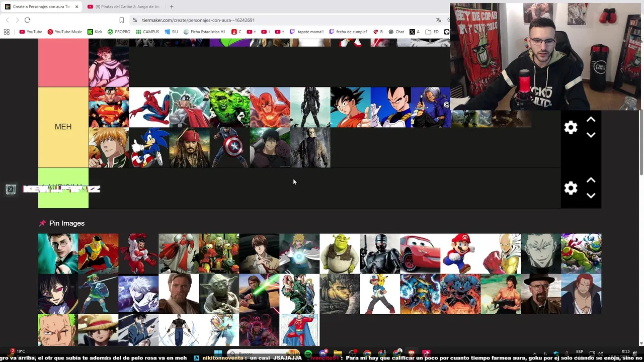Open the PROPRO bookmark
This screenshot has height=362, width=644.
(119, 32)
